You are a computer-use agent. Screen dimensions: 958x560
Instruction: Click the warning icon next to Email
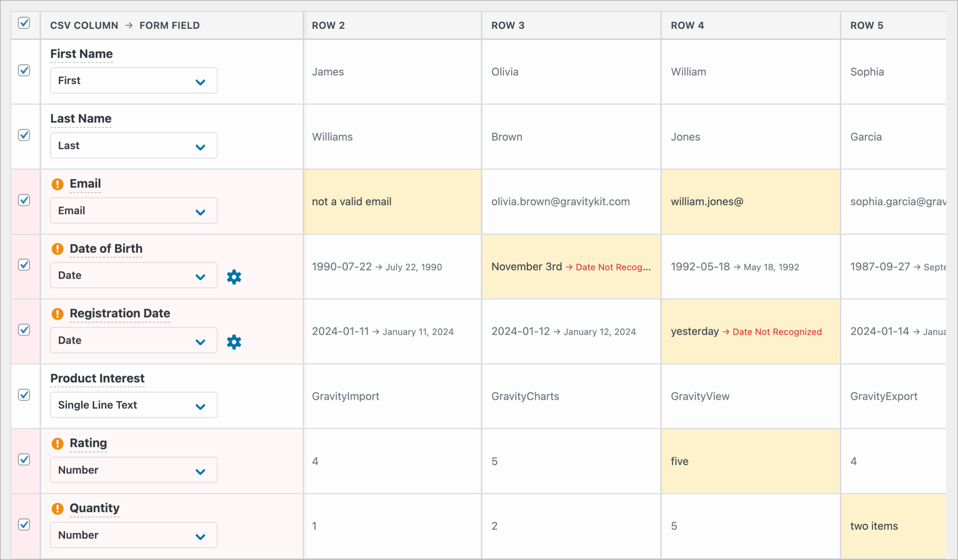[x=57, y=184]
